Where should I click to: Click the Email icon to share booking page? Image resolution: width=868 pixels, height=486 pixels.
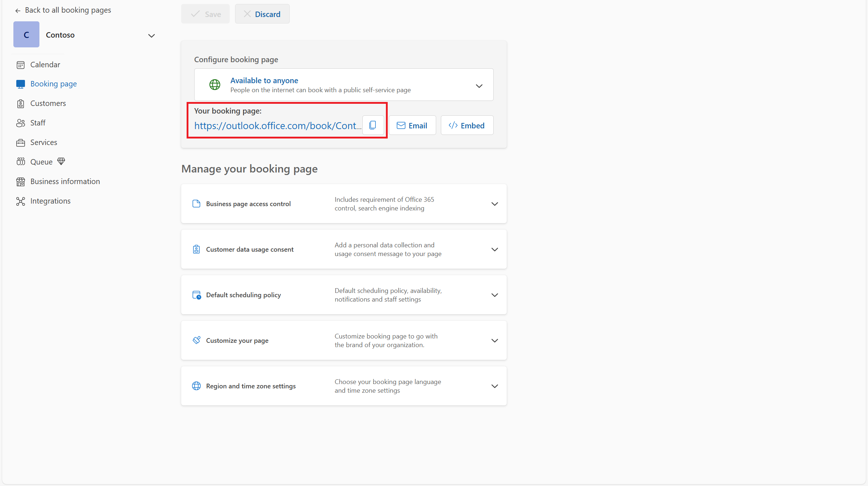click(x=401, y=125)
